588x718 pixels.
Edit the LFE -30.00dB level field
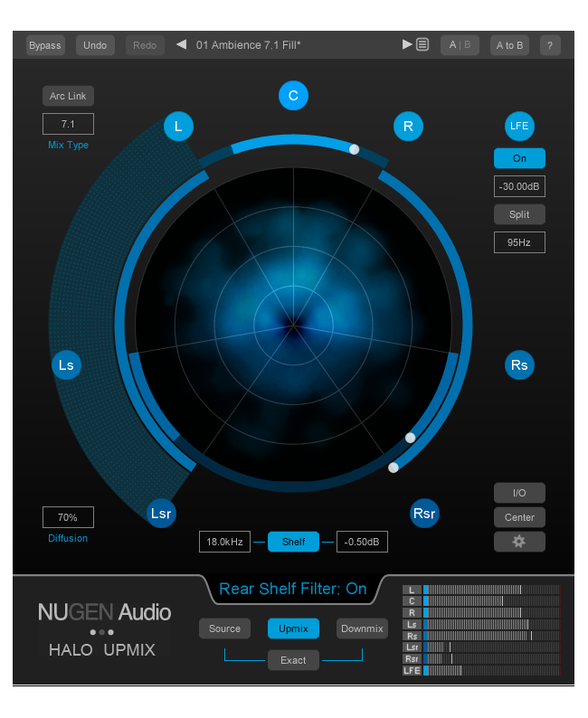coord(519,186)
